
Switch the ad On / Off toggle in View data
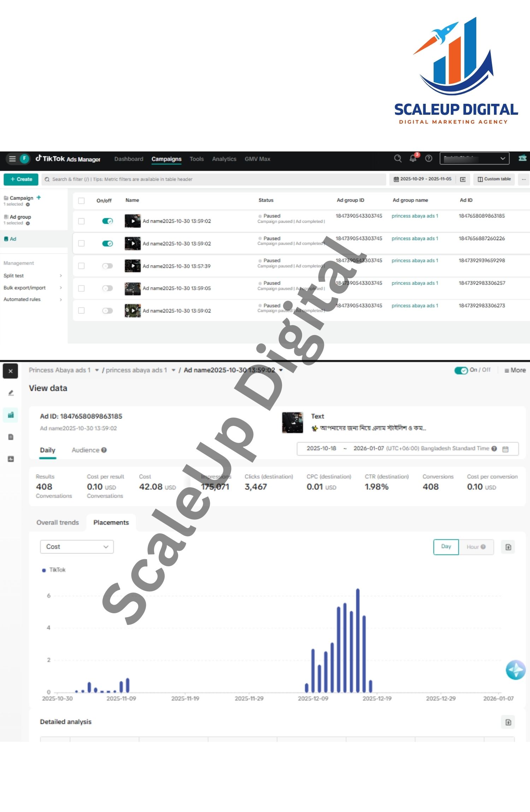click(461, 370)
